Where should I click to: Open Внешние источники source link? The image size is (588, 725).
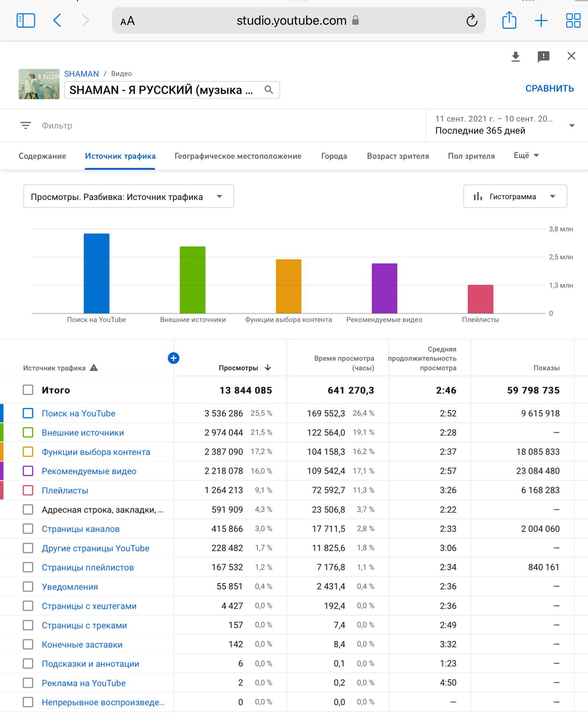(83, 432)
